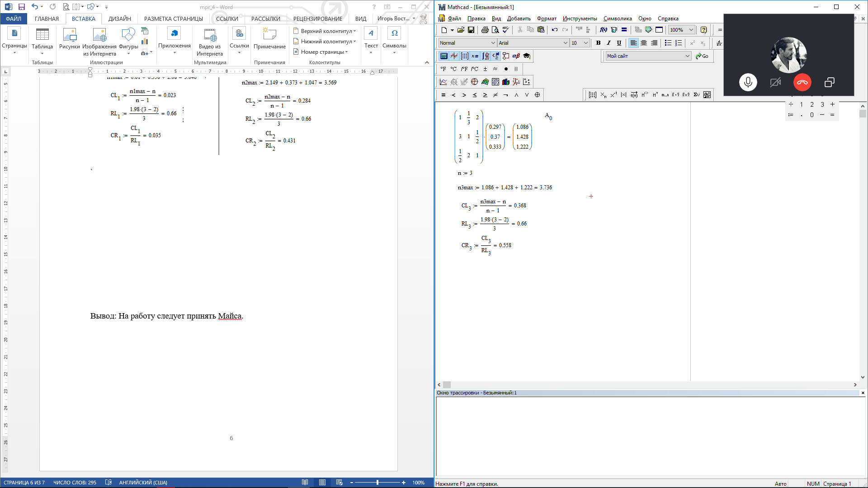The width and height of the screenshot is (868, 488).
Task: Open Mathcad zoom 100% dropdown
Action: point(691,30)
